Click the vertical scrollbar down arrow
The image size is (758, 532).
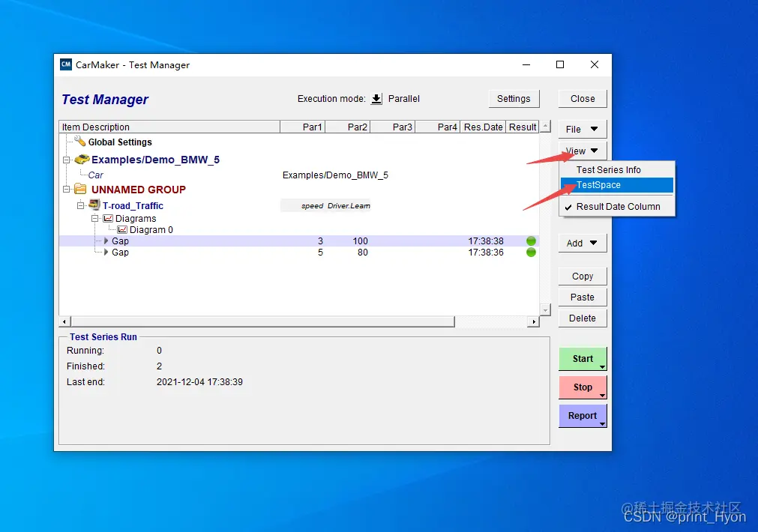[545, 309]
